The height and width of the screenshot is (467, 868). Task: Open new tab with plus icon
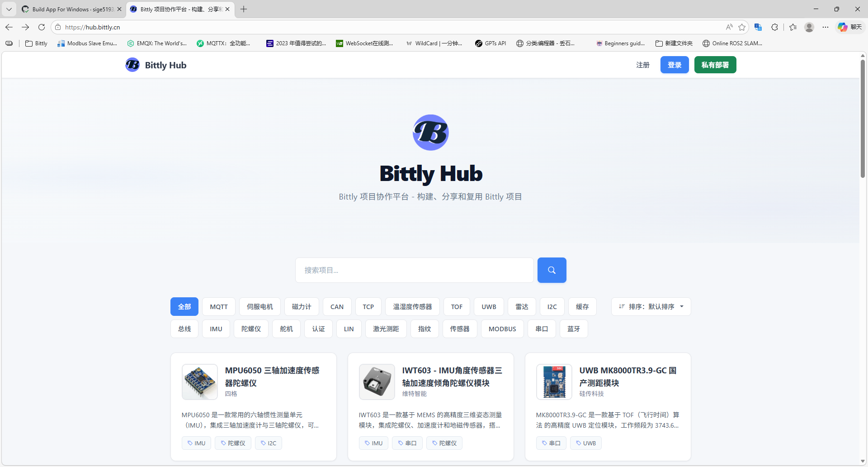244,9
